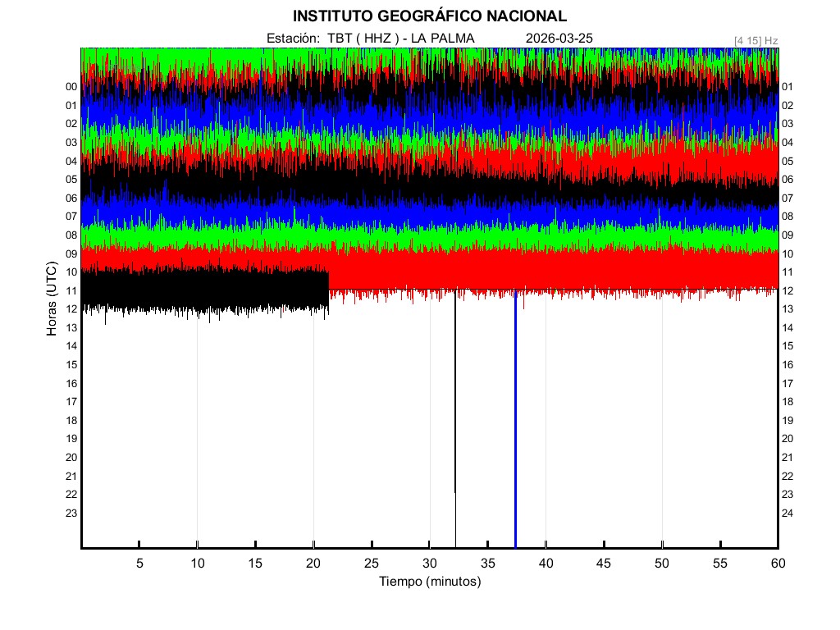The width and height of the screenshot is (840, 630).
Task: Click the "[4 15] Hz" filter label
Action: pyautogui.click(x=756, y=39)
